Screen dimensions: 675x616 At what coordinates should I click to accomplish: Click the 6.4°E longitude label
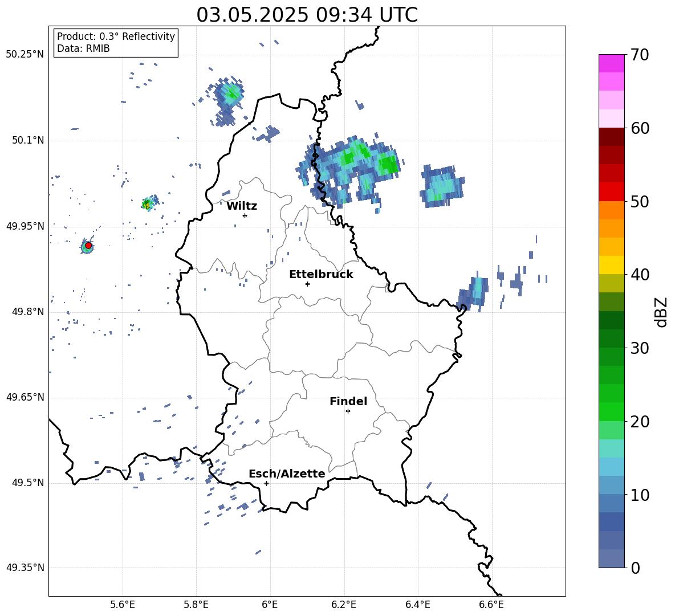click(x=417, y=605)
